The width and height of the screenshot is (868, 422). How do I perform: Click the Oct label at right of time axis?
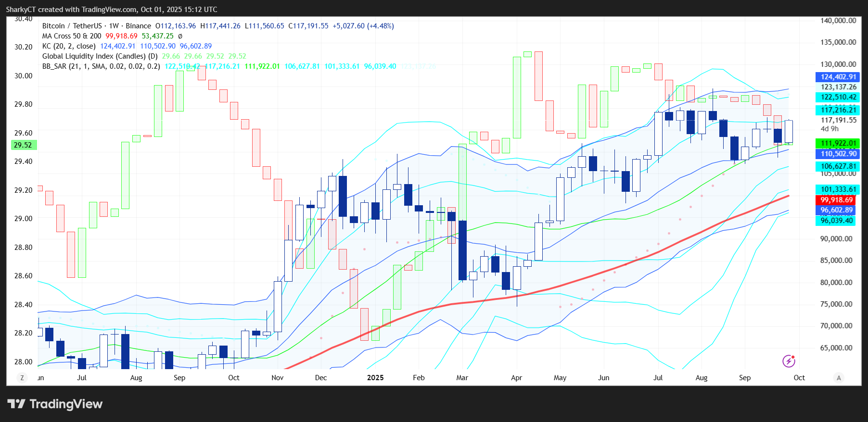coord(799,378)
